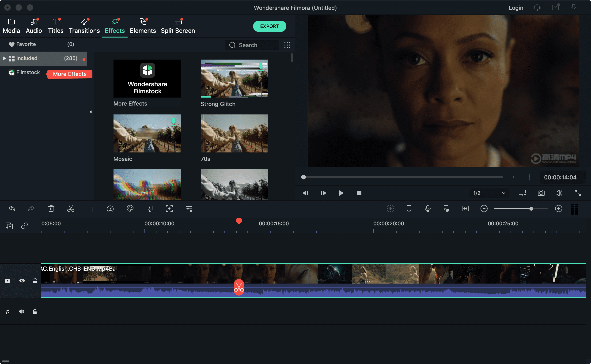The height and width of the screenshot is (364, 591).
Task: Open Wondershare Filmstock thumbnail
Action: (x=147, y=79)
